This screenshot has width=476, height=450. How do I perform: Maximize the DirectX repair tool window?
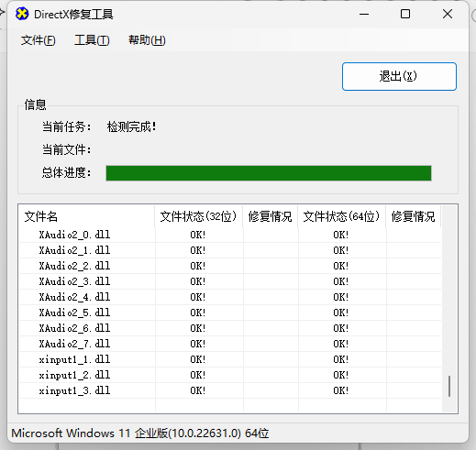click(405, 14)
